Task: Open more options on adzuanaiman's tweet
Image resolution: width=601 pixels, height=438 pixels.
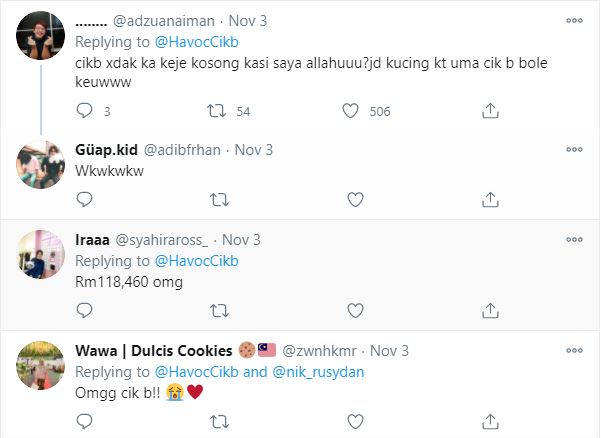Action: coord(574,19)
